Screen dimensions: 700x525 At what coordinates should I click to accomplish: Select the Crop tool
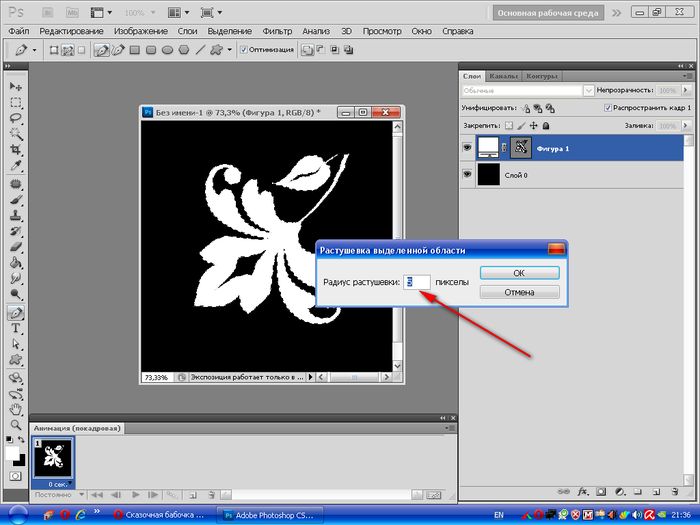click(x=16, y=150)
